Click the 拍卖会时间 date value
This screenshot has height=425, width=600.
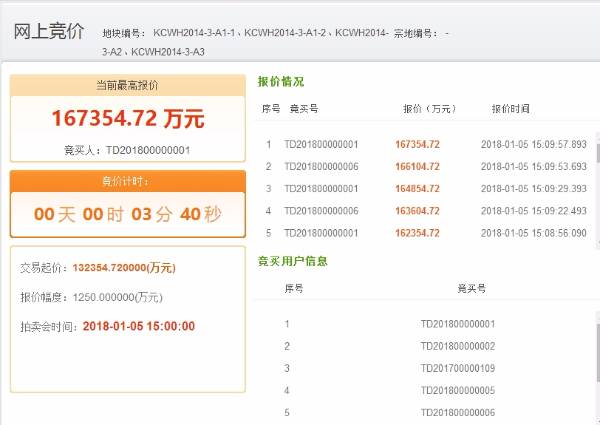point(138,326)
